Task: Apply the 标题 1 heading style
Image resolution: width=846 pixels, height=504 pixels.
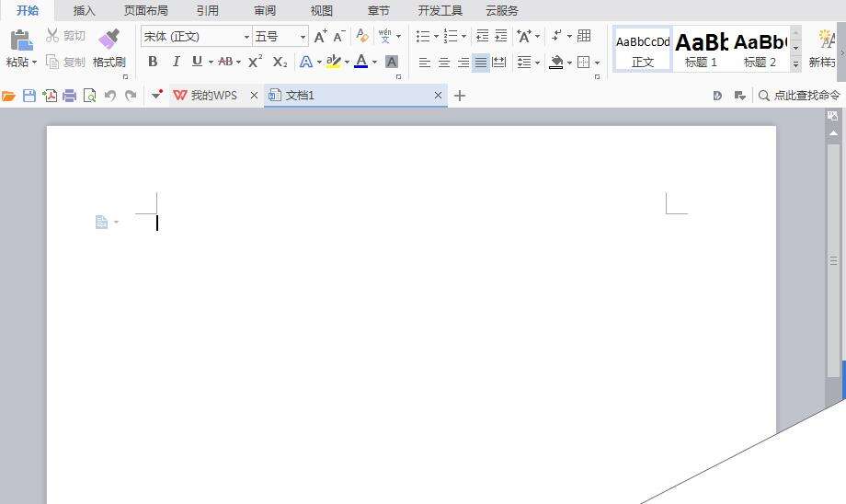Action: coord(702,50)
